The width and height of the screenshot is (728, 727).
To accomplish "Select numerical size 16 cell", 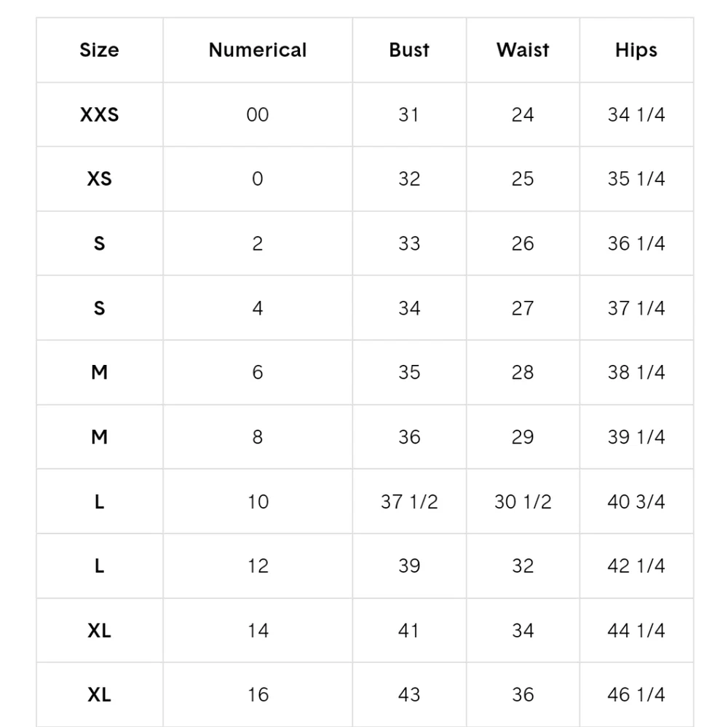I will click(x=258, y=695).
